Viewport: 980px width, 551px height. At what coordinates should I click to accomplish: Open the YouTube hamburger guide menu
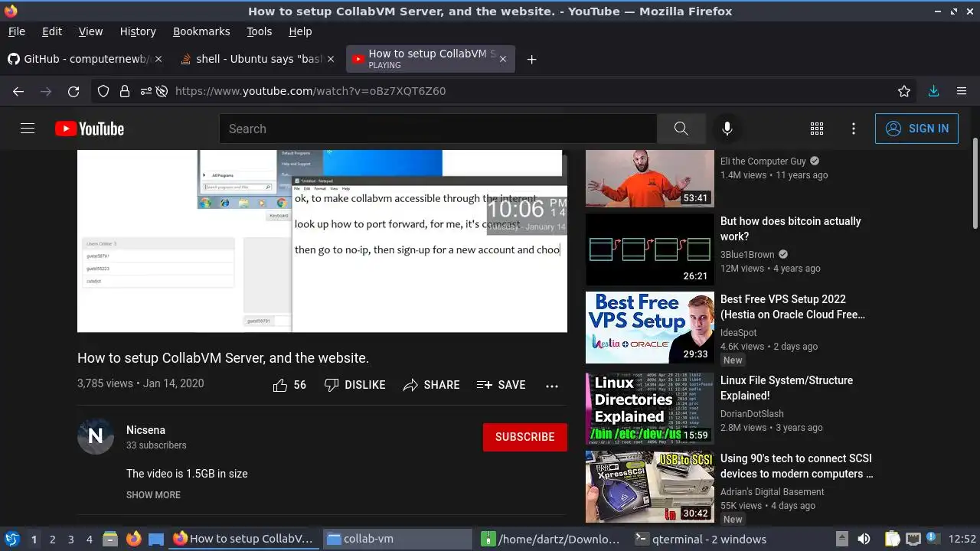(x=28, y=129)
